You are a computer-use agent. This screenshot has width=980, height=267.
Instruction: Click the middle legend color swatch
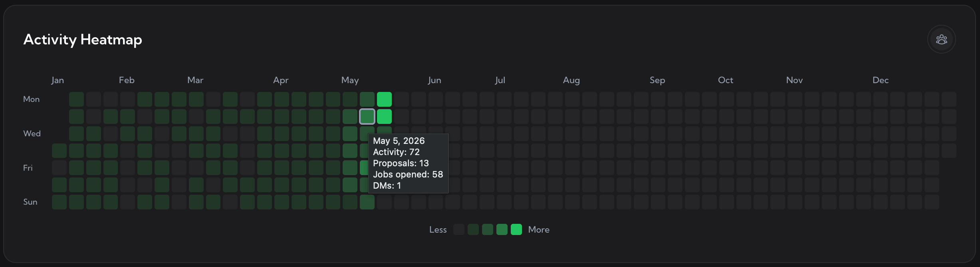point(488,229)
